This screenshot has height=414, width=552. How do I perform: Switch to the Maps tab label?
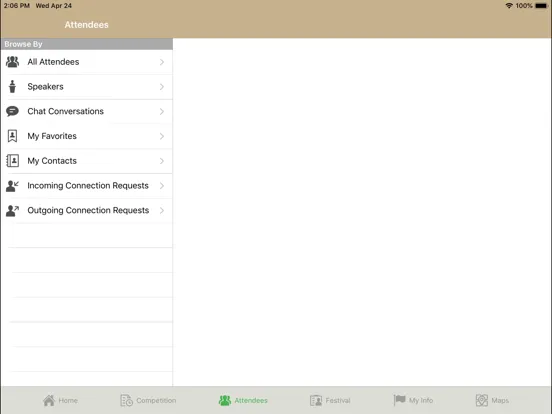point(500,400)
